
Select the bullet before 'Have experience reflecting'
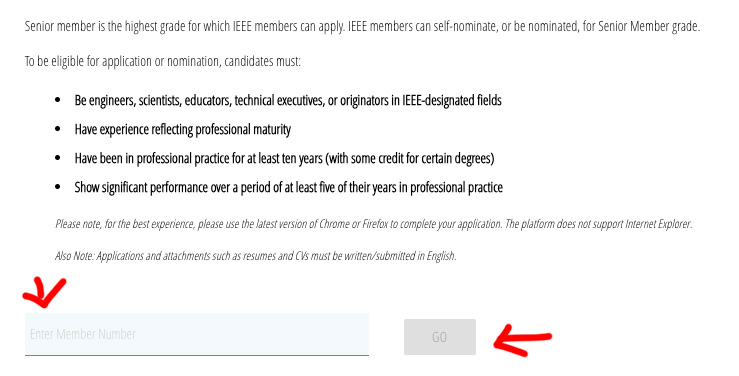[x=57, y=129]
